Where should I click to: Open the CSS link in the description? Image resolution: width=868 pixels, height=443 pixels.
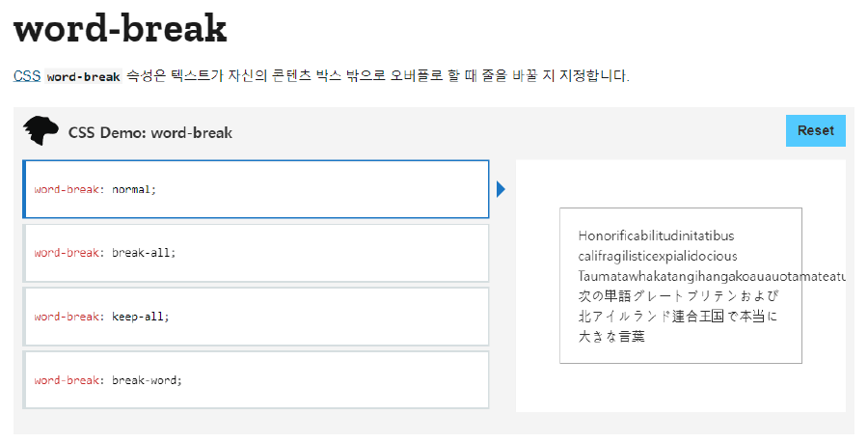[27, 76]
